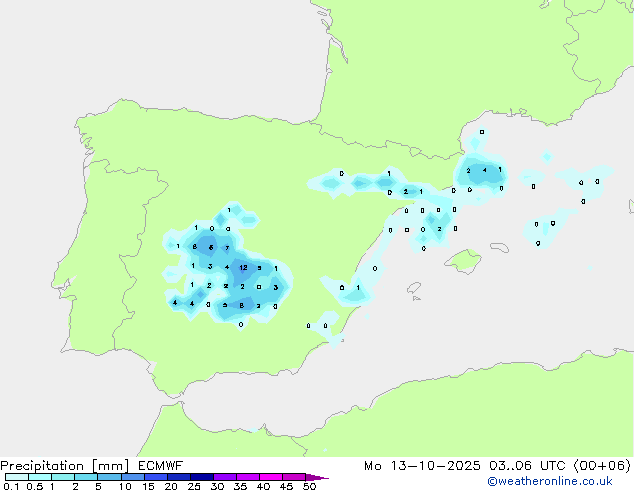This screenshot has height=490, width=634.
Task: Click the '03..06 UTC' time text
Action: click(527, 466)
